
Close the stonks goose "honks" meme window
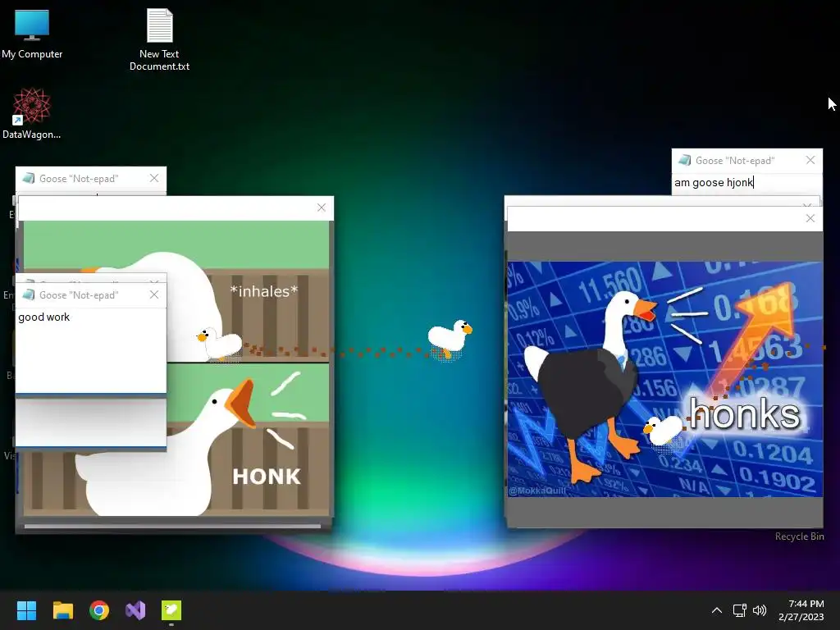[x=810, y=218]
